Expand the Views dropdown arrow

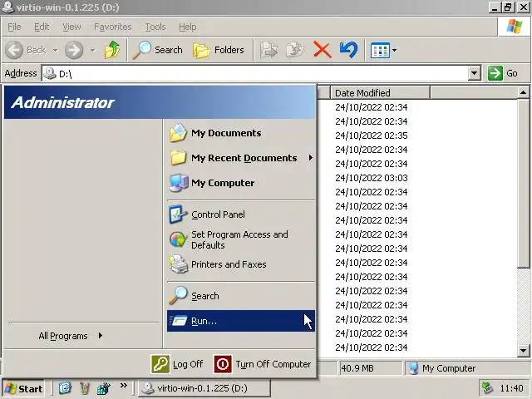pyautogui.click(x=394, y=51)
